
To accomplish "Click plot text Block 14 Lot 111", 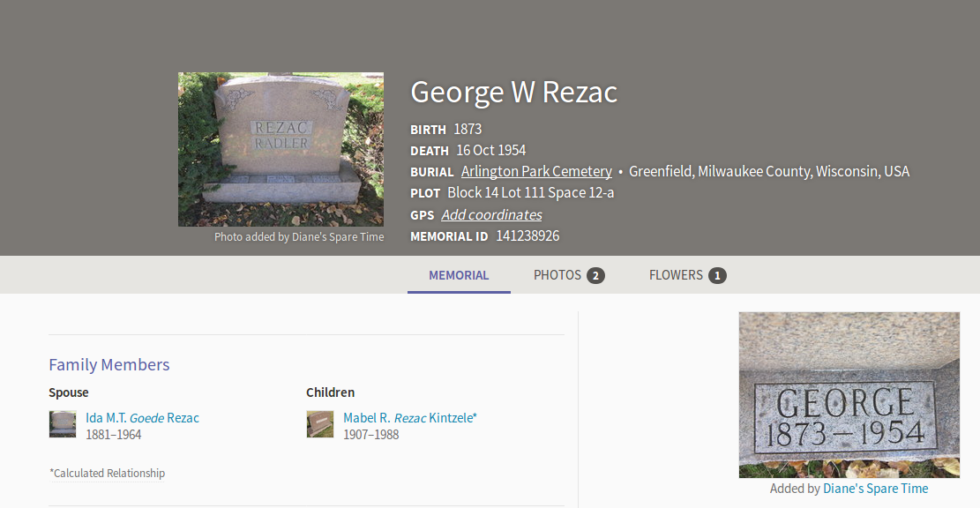I will [x=496, y=192].
